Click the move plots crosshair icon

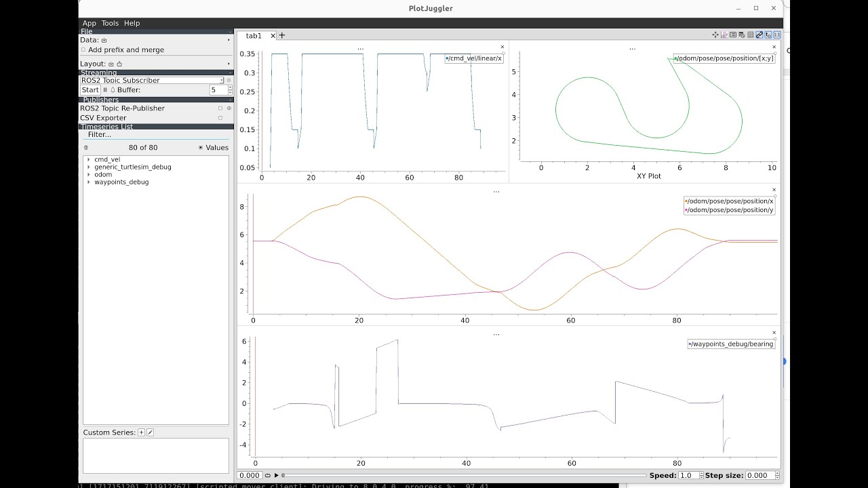coord(715,35)
